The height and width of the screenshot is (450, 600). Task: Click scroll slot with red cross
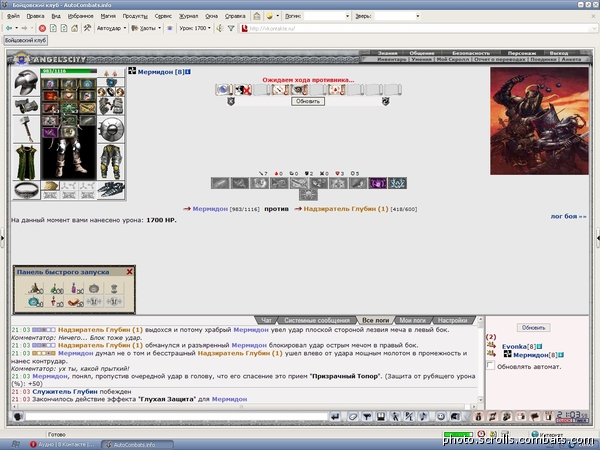pyautogui.click(x=243, y=90)
